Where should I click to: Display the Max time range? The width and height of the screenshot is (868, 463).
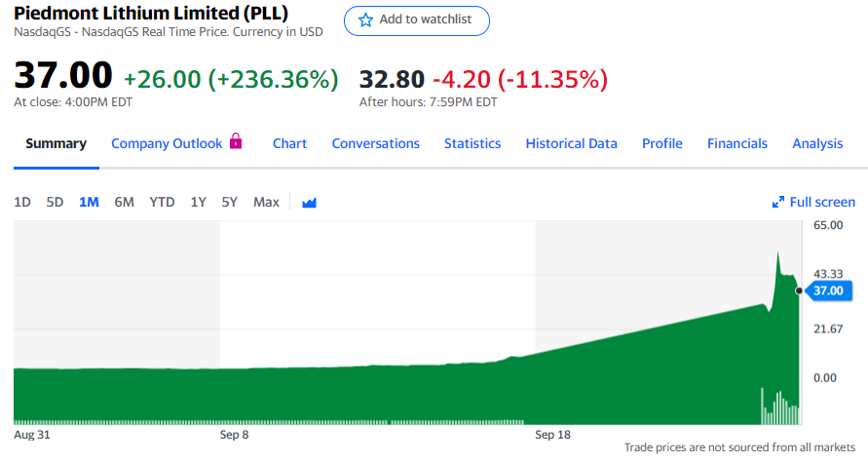pos(266,203)
